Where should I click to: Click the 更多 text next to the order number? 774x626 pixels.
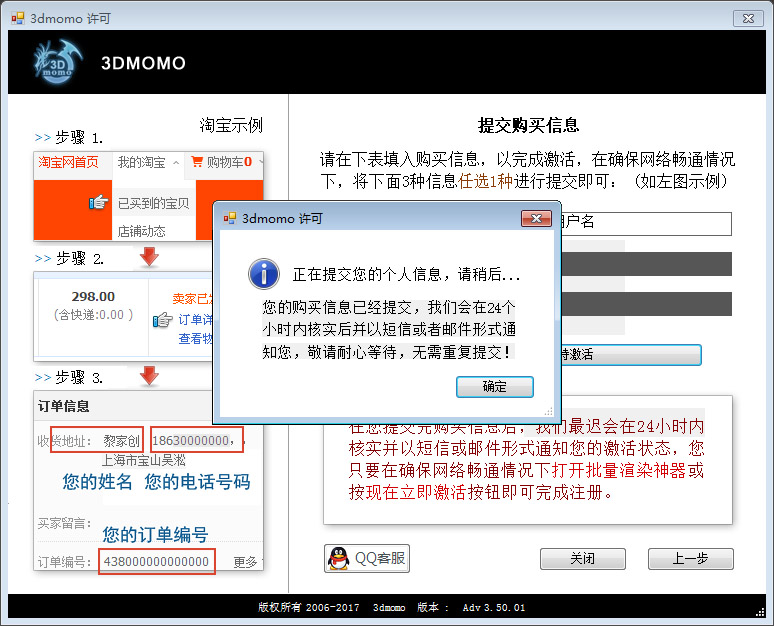[245, 562]
